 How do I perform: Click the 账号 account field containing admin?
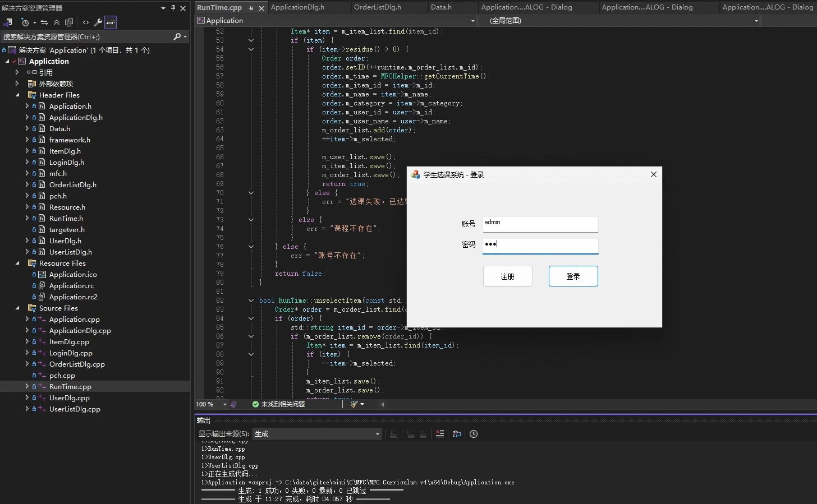(x=540, y=224)
